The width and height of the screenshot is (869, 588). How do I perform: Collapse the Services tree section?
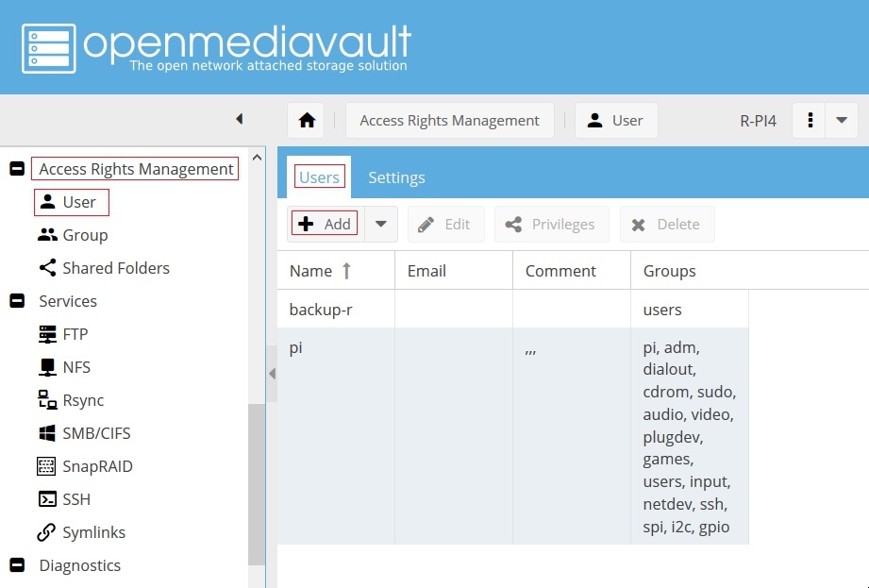point(16,301)
